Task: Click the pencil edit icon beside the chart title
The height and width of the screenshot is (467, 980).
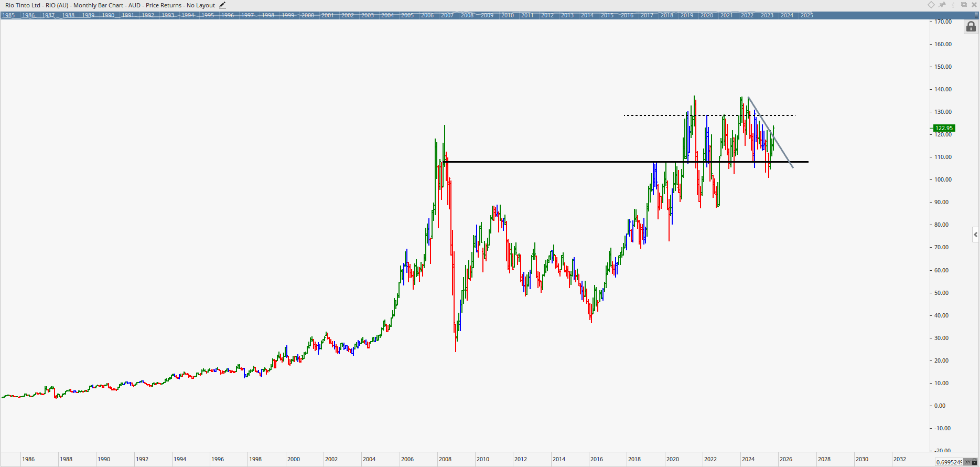Action: (222, 5)
